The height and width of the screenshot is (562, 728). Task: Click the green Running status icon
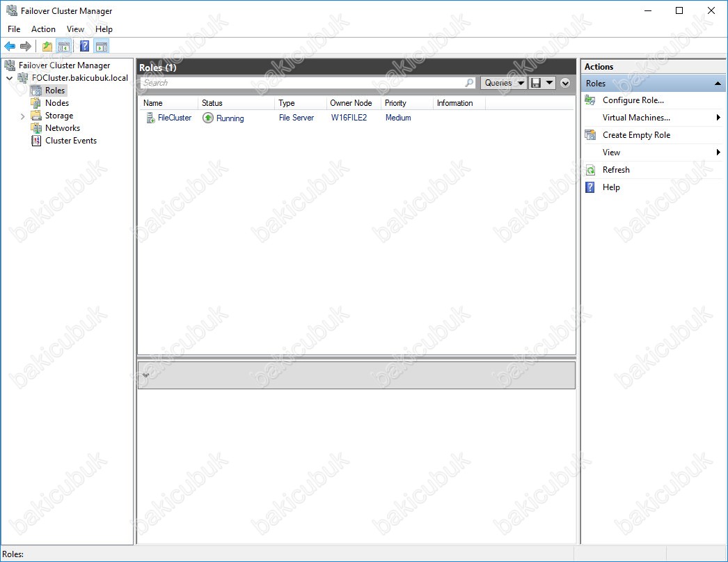208,118
